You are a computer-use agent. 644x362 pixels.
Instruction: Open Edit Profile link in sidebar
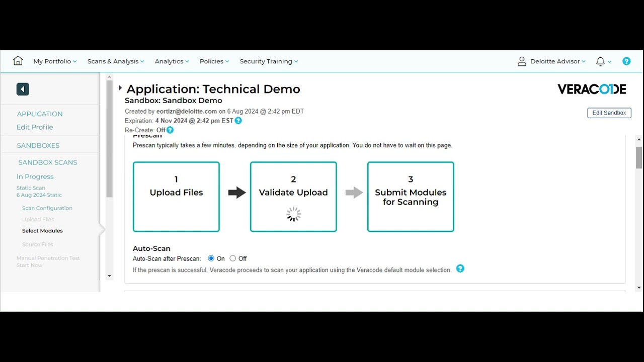tap(35, 127)
